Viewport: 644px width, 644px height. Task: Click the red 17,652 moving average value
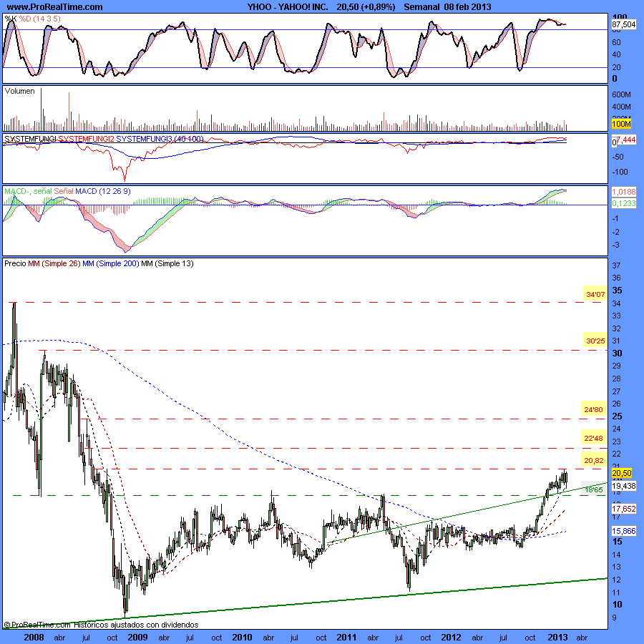[x=623, y=509]
